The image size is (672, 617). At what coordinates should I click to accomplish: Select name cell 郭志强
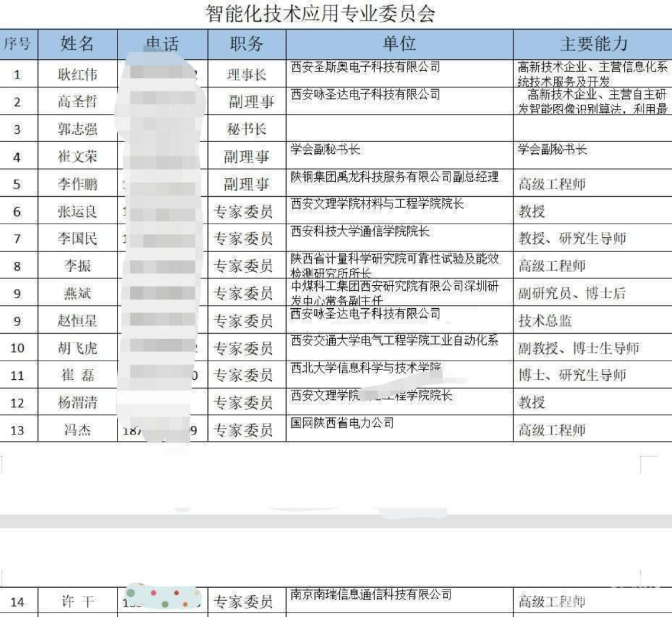78,129
